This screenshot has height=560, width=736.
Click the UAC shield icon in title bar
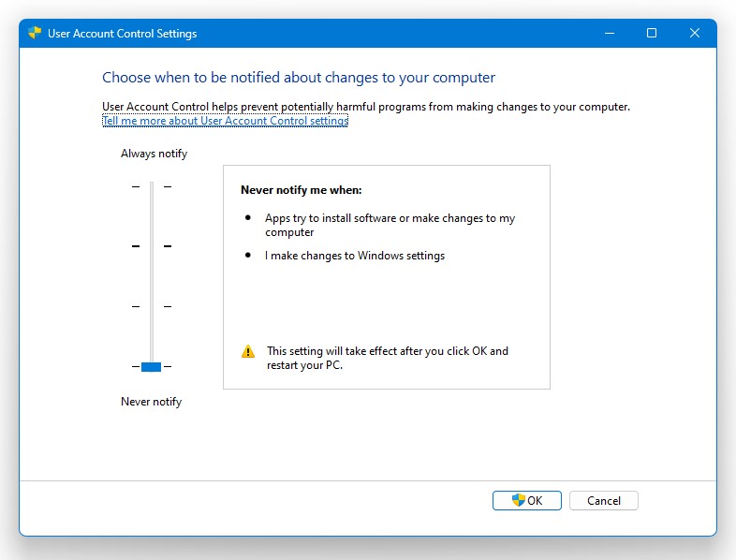coord(36,33)
